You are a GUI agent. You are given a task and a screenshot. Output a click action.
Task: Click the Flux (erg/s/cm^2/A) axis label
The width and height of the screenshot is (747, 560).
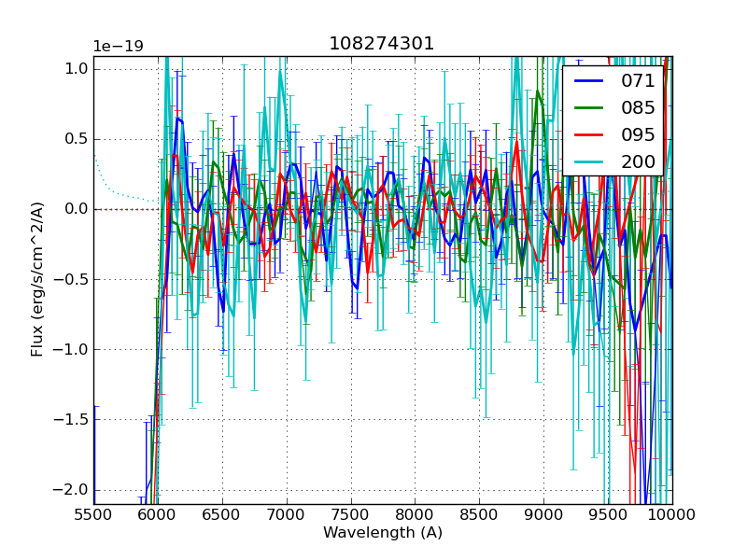click(x=37, y=280)
